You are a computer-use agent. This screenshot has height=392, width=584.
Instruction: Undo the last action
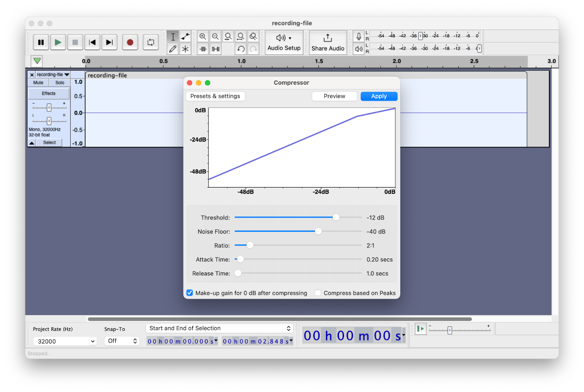point(241,49)
